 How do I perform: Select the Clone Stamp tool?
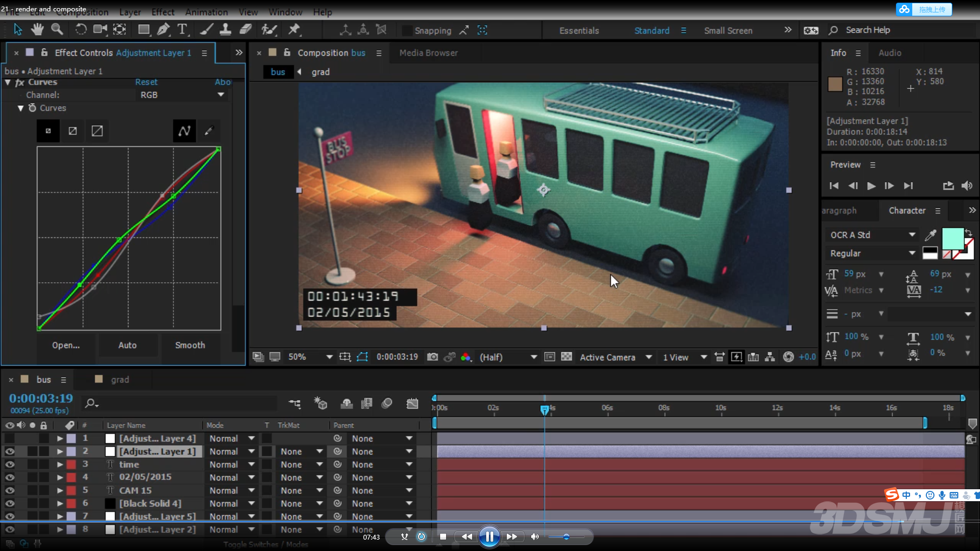(225, 29)
